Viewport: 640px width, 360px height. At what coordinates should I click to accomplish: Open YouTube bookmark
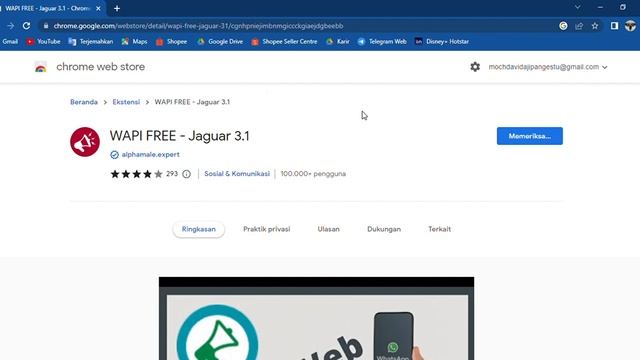[x=43, y=42]
